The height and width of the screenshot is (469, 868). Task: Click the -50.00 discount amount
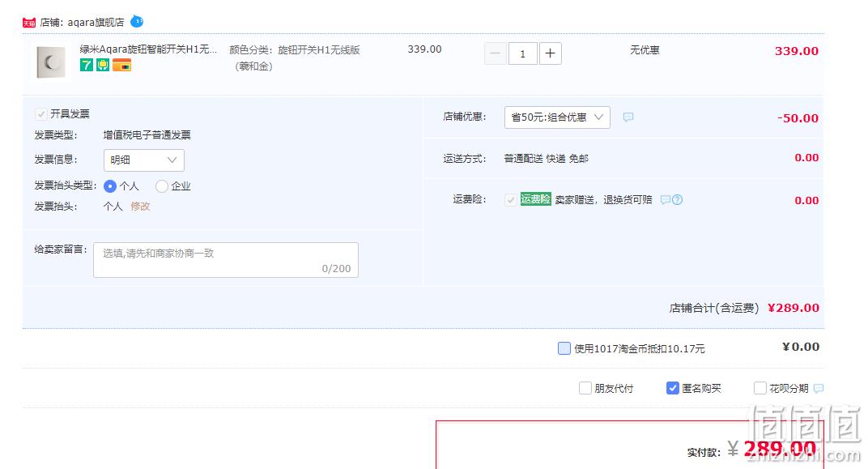[798, 118]
